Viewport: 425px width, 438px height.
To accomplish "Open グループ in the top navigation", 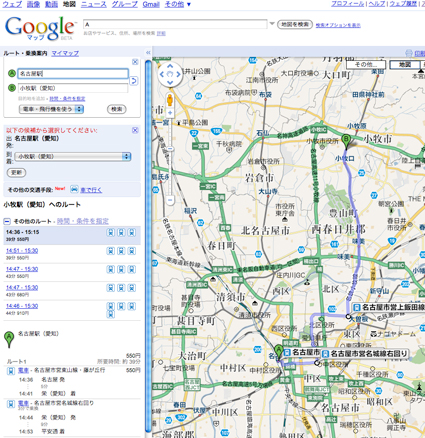I will tap(124, 4).
